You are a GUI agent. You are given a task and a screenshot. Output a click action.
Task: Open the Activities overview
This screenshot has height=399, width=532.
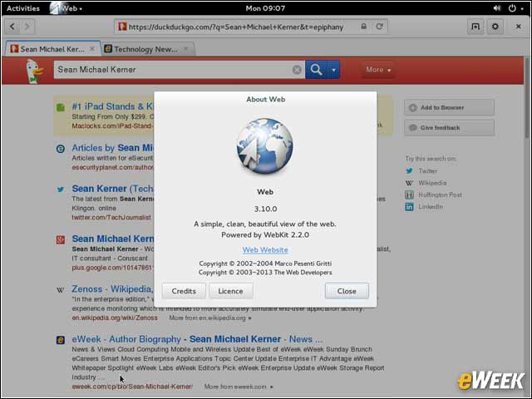[23, 8]
